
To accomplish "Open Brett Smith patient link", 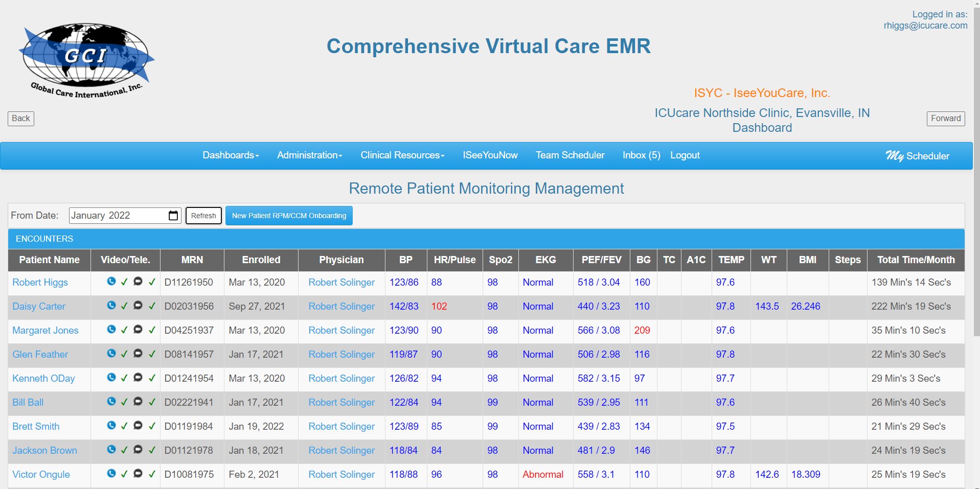I will pos(36,427).
